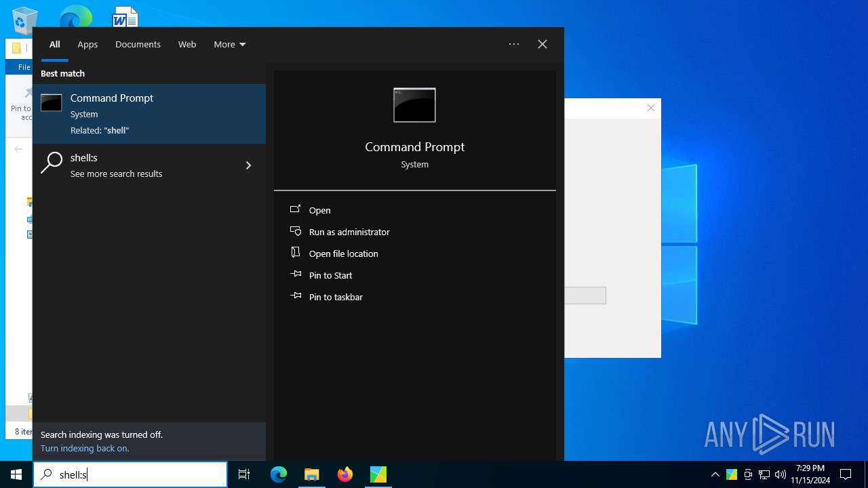Open File tab in File Explorer window

tap(23, 67)
